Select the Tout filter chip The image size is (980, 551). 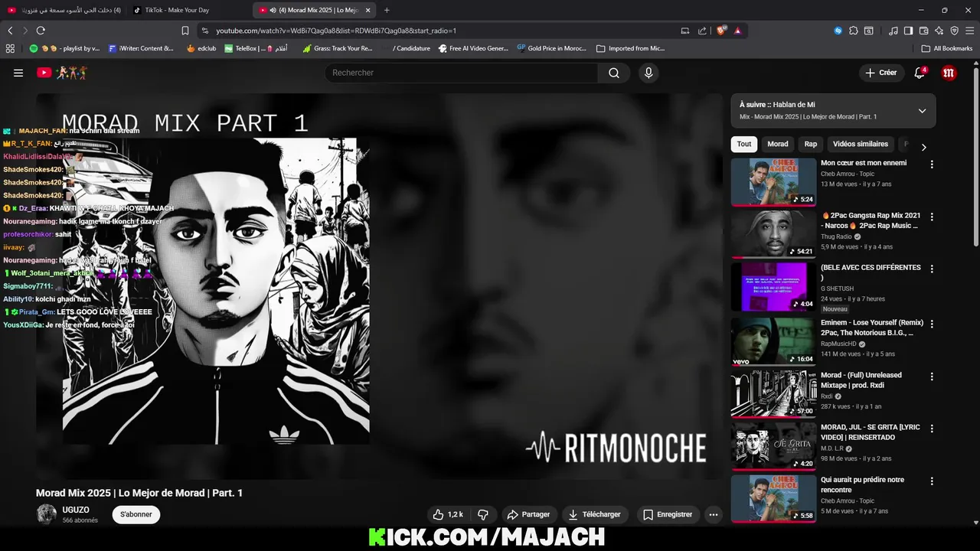744,144
